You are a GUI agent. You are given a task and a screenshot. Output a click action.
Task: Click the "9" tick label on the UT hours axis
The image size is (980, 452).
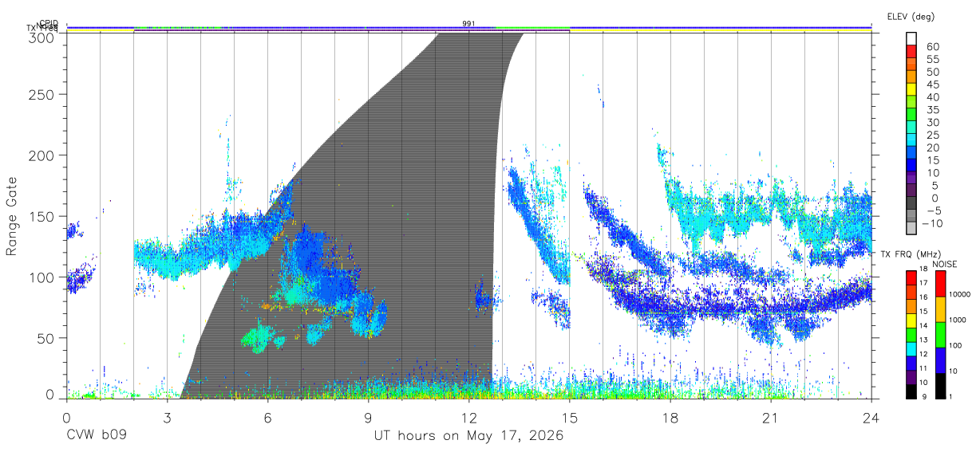coord(368,417)
